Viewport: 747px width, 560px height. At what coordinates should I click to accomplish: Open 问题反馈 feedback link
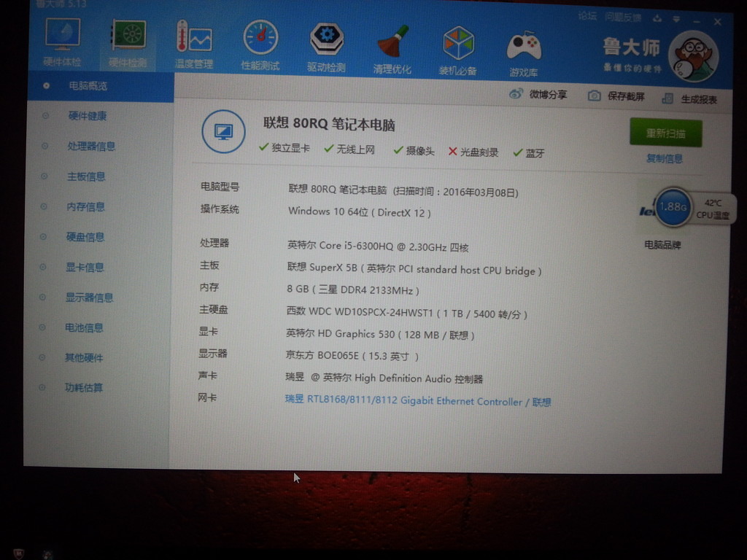(623, 17)
